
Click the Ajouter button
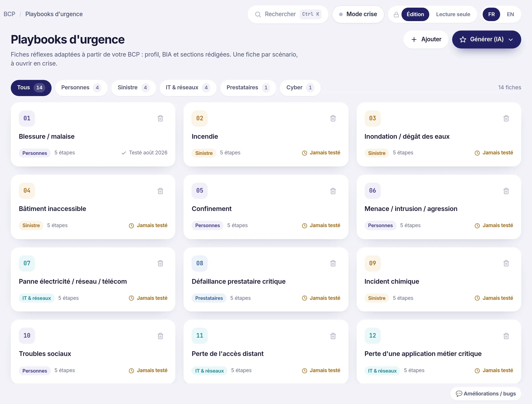pyautogui.click(x=426, y=40)
